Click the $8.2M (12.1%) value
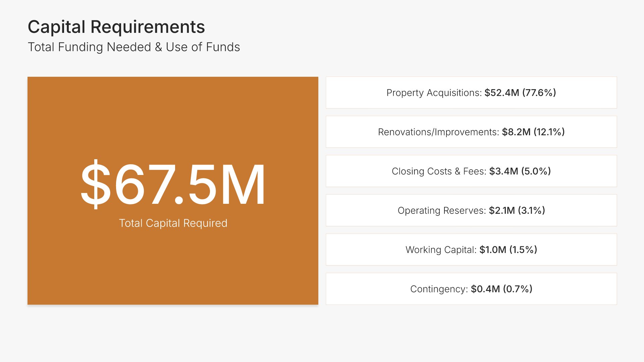 tap(533, 132)
